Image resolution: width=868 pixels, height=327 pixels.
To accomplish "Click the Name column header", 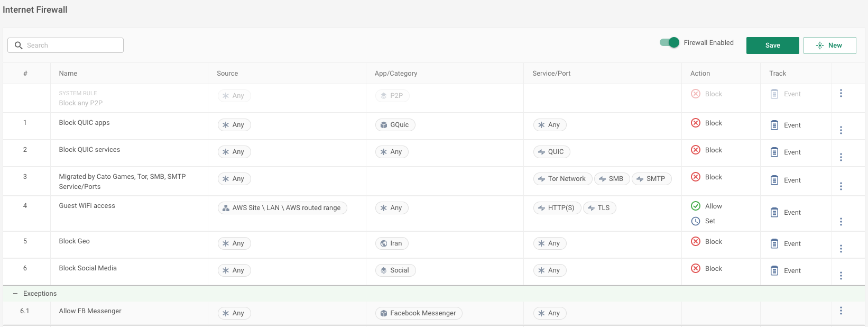I will (68, 74).
